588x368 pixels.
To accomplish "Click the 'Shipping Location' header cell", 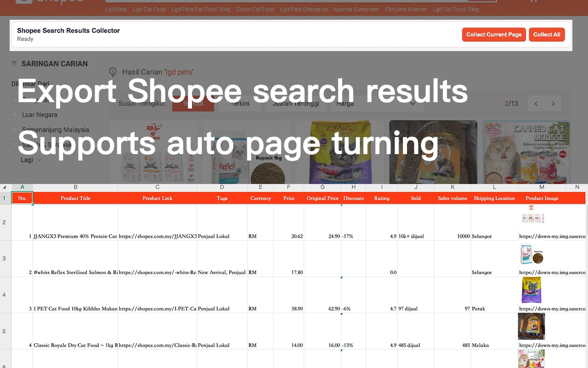I will click(495, 198).
